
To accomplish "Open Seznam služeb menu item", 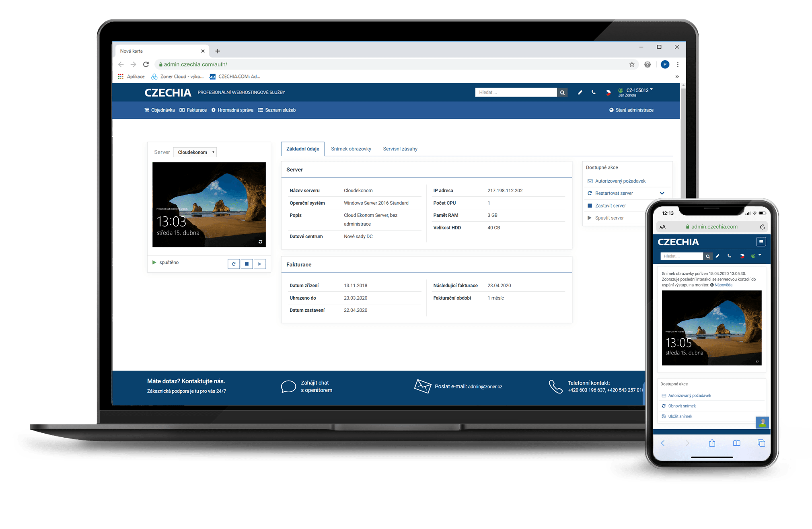I will pyautogui.click(x=277, y=110).
